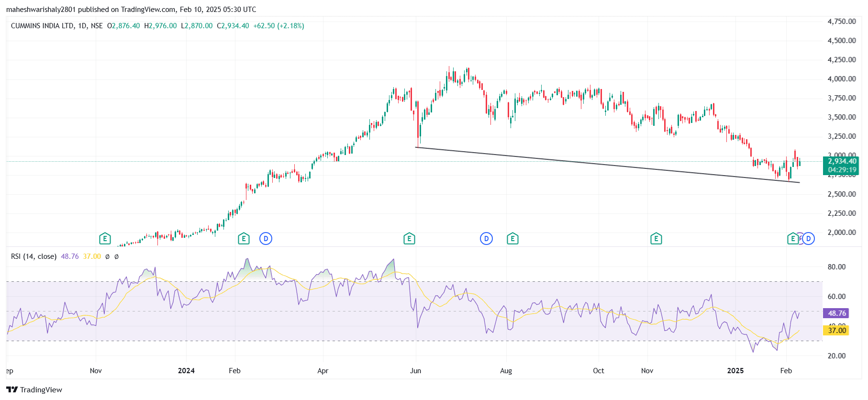The width and height of the screenshot is (868, 400).
Task: Click the 2,250.00 price axis label
Action: click(842, 213)
